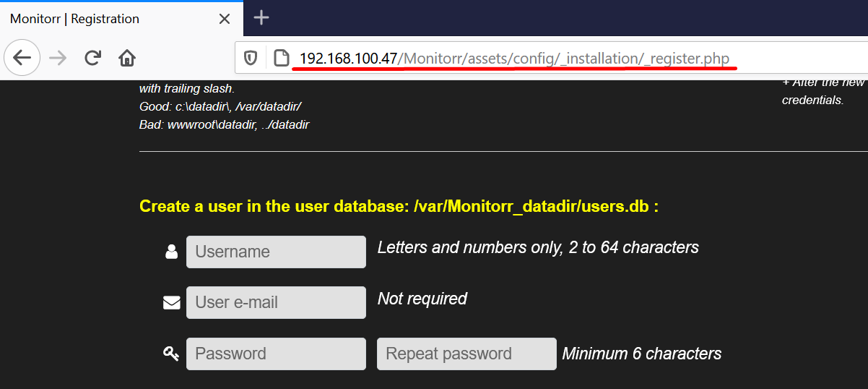868x389 pixels.
Task: Open a new tab with plus icon
Action: [x=261, y=18]
